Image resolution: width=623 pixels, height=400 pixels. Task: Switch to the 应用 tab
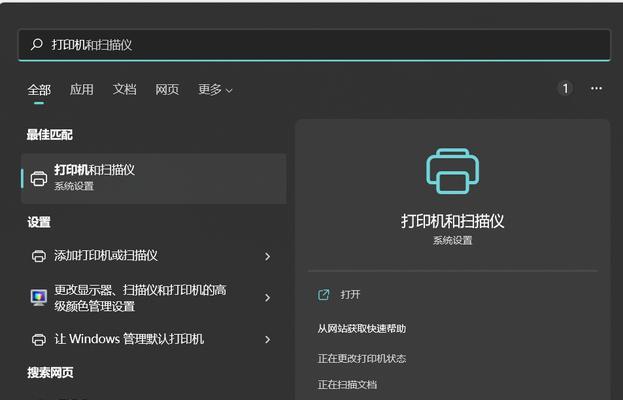coord(81,89)
